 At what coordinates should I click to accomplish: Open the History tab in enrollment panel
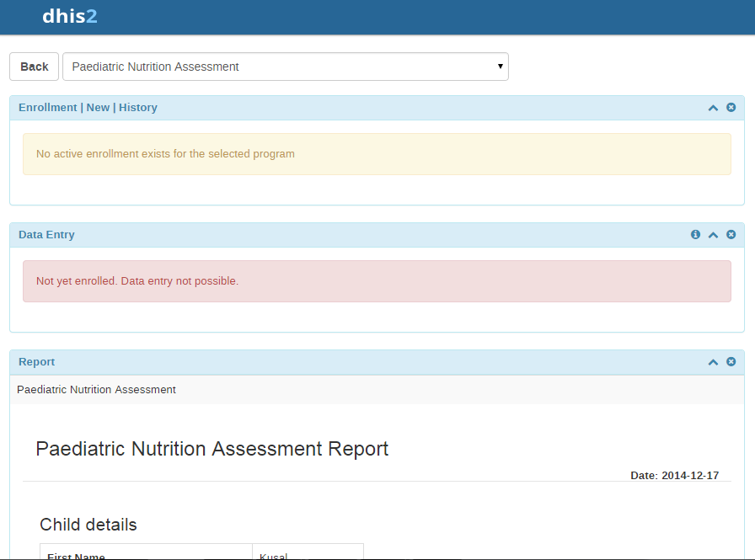point(138,108)
